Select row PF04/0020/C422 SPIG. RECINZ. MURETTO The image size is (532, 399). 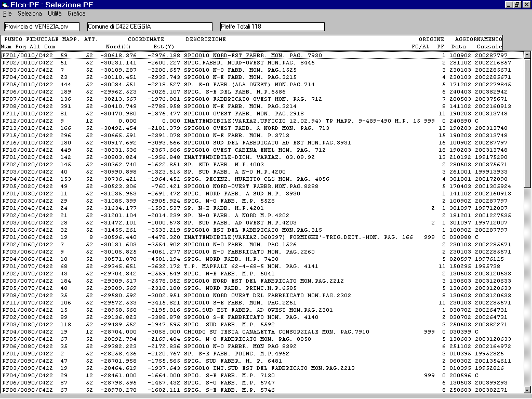(208, 179)
